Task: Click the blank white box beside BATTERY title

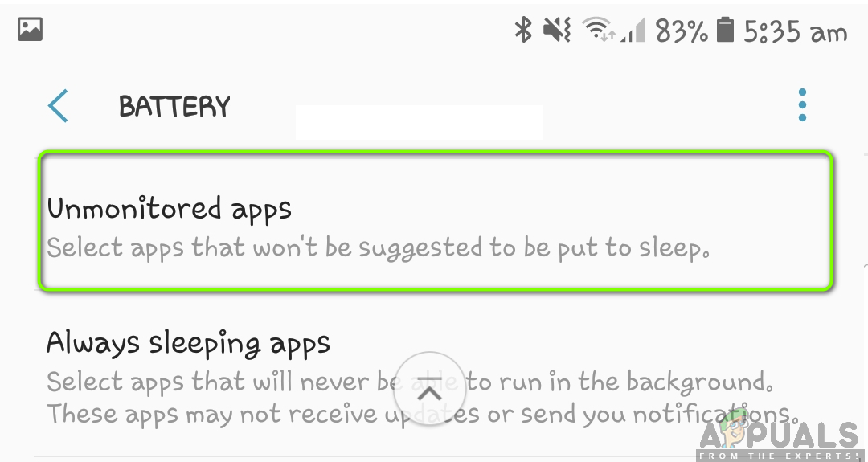Action: click(419, 121)
